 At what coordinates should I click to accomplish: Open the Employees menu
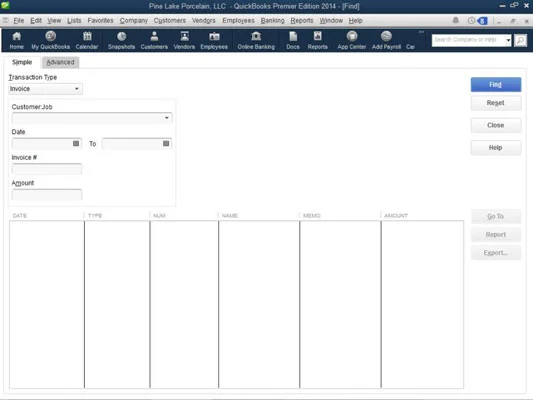click(x=238, y=20)
